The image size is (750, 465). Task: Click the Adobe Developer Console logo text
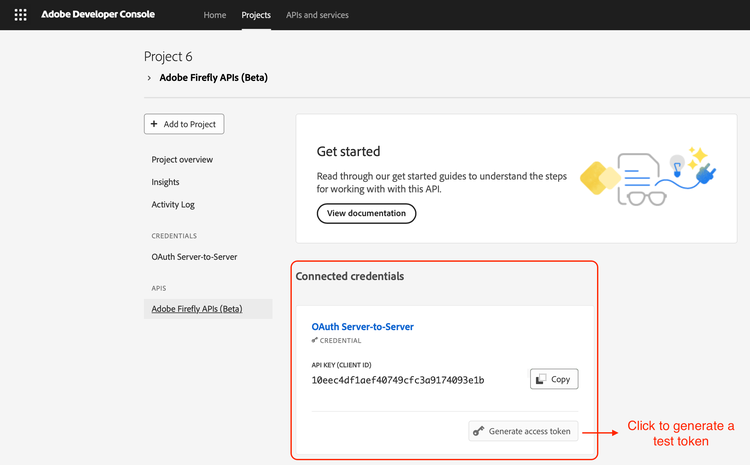pyautogui.click(x=98, y=14)
